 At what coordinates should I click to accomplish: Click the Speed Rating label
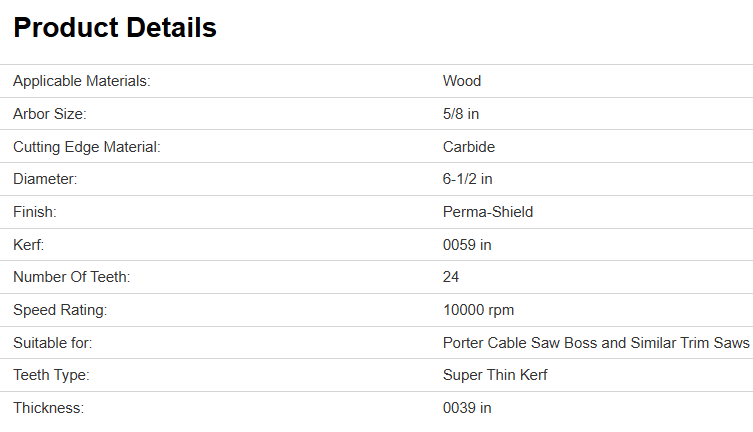pyautogui.click(x=60, y=310)
